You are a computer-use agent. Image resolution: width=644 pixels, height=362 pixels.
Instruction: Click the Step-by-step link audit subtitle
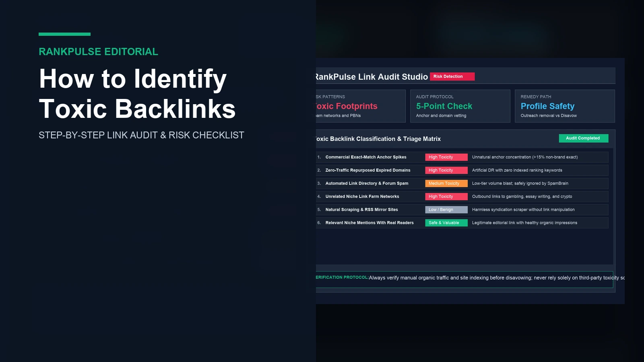141,135
